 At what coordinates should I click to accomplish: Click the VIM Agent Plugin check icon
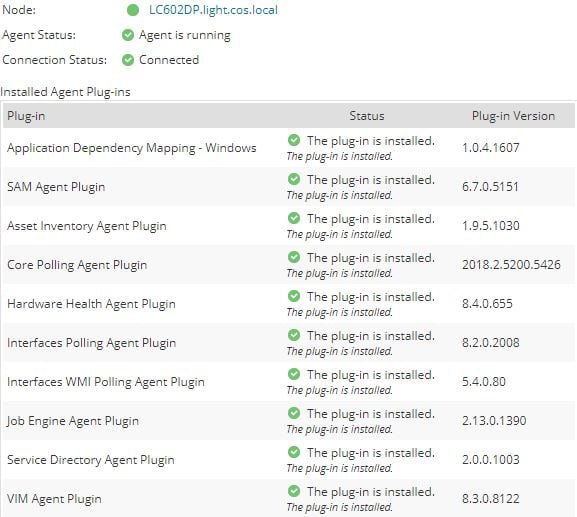coord(294,491)
